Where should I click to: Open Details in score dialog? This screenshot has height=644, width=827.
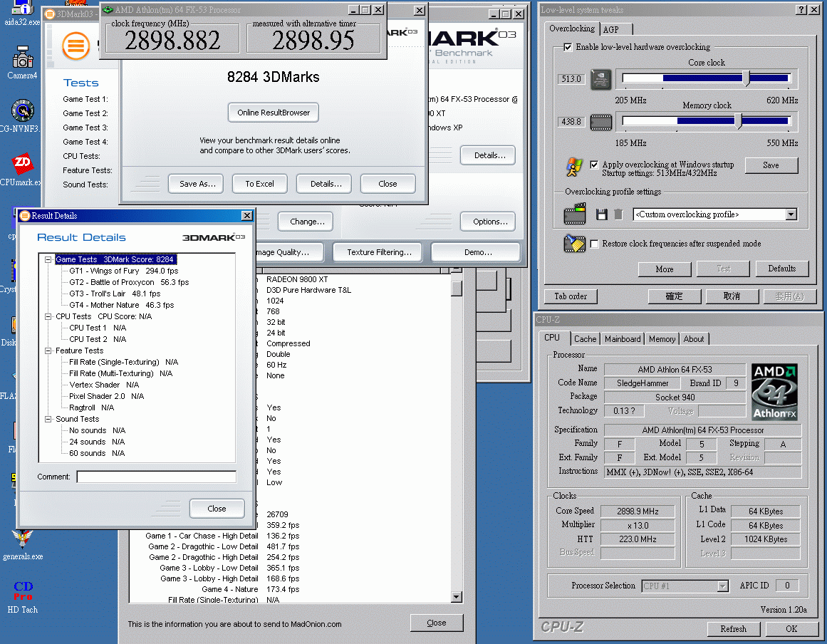pyautogui.click(x=324, y=184)
